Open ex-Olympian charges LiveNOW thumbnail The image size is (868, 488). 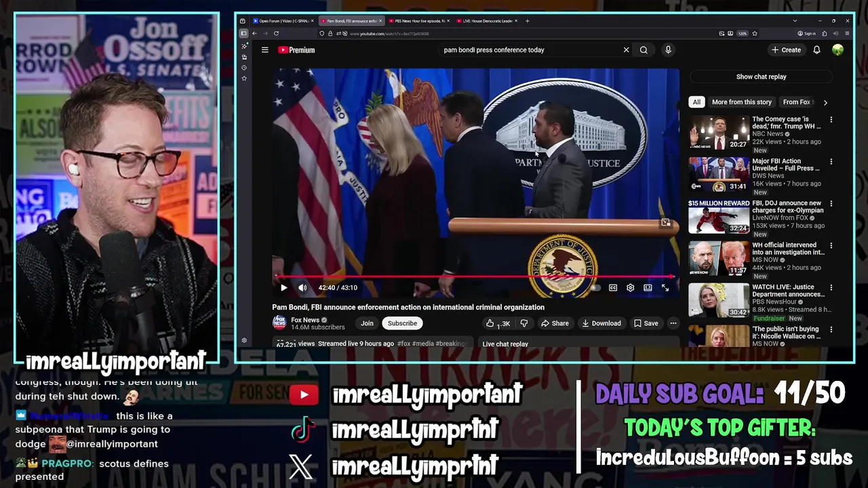click(x=719, y=217)
